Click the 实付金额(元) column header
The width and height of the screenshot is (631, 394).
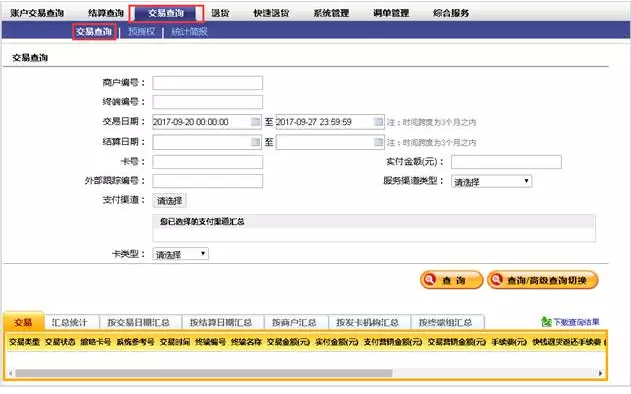(337, 342)
